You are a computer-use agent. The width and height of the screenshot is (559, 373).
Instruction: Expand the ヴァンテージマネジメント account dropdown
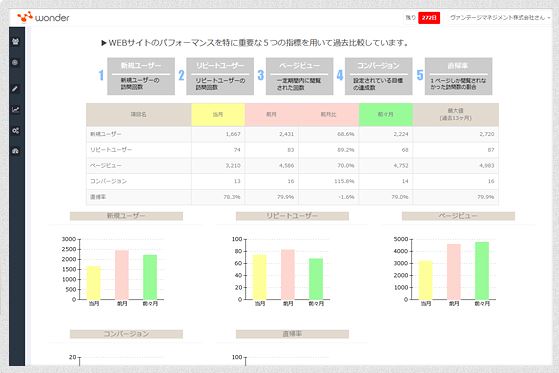pos(500,17)
